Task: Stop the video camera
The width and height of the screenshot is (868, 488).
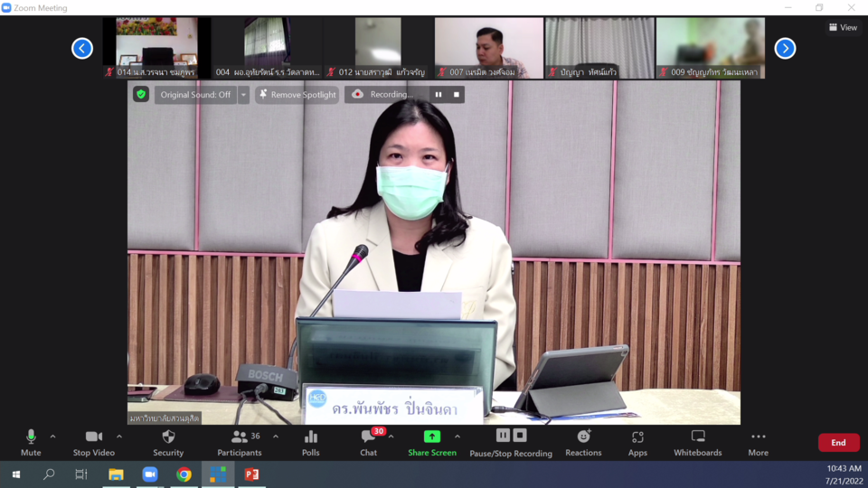Action: (x=93, y=437)
